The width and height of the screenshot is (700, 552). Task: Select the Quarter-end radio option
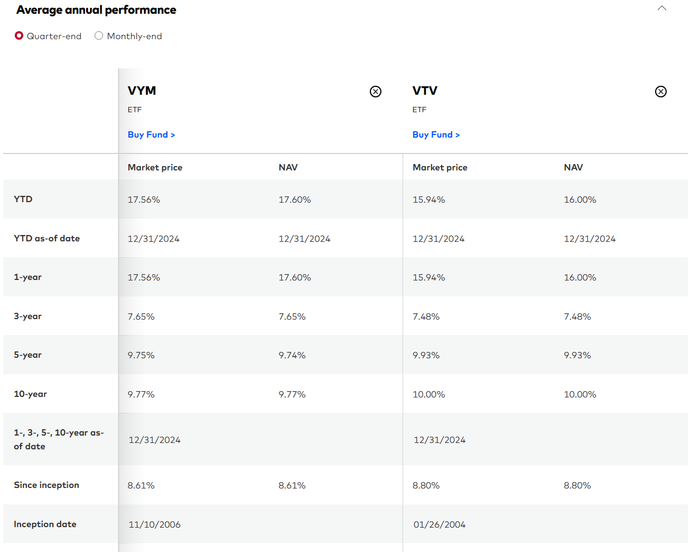[19, 36]
